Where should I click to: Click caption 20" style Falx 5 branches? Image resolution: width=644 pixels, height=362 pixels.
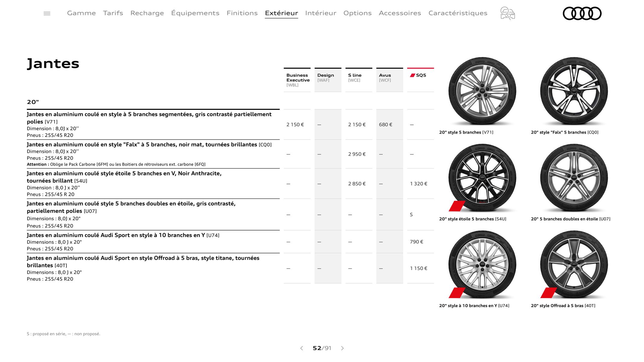tap(565, 132)
